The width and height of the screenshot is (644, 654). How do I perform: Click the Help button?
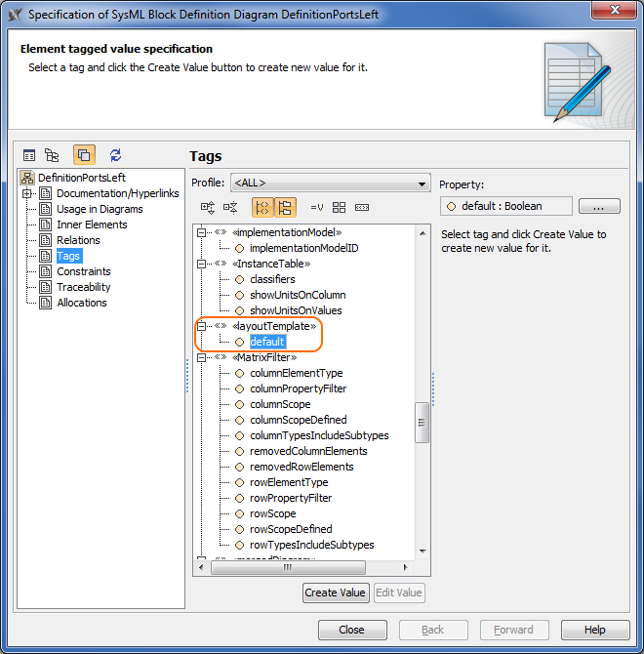point(595,630)
